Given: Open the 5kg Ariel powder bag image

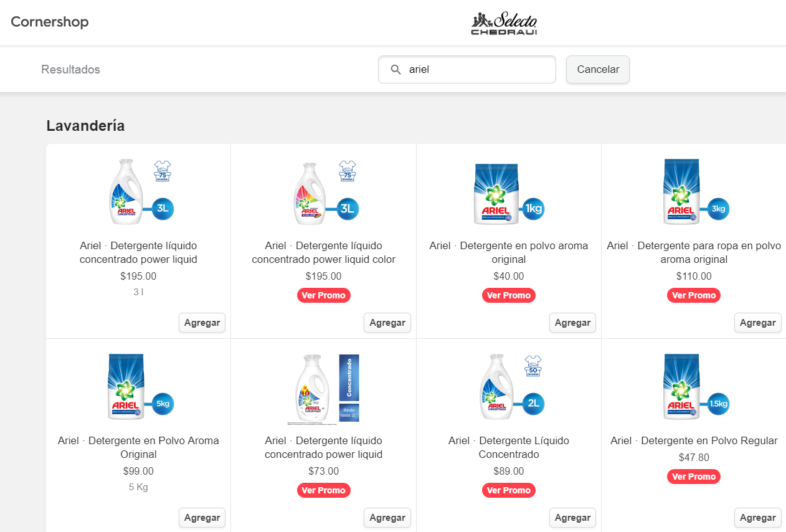Looking at the screenshot, I should pyautogui.click(x=138, y=387).
